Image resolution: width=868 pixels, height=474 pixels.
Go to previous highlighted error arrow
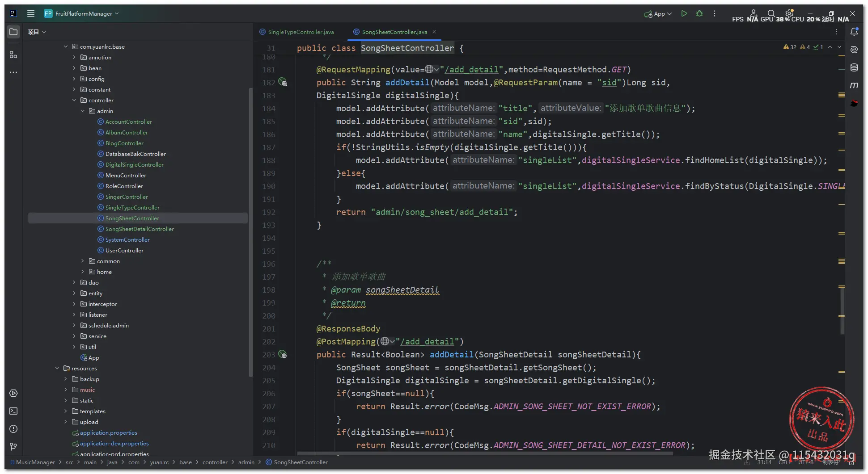pyautogui.click(x=830, y=47)
